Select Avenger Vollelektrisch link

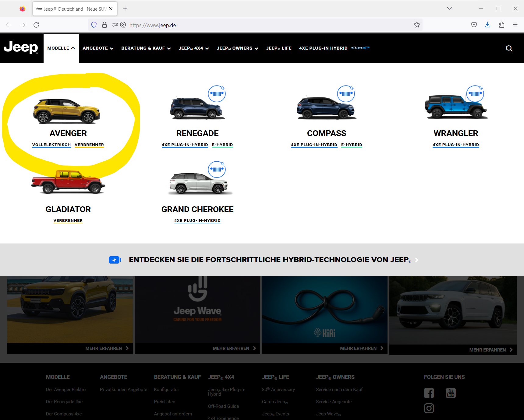tap(51, 145)
